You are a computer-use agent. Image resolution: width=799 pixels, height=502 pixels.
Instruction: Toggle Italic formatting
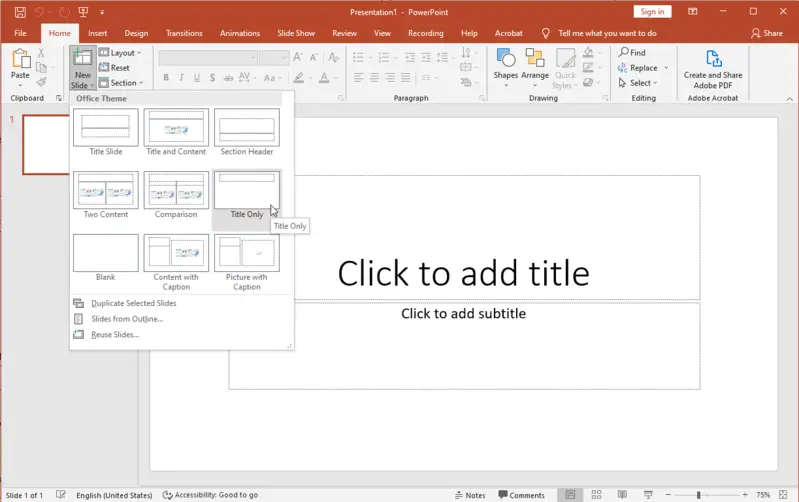(x=181, y=77)
